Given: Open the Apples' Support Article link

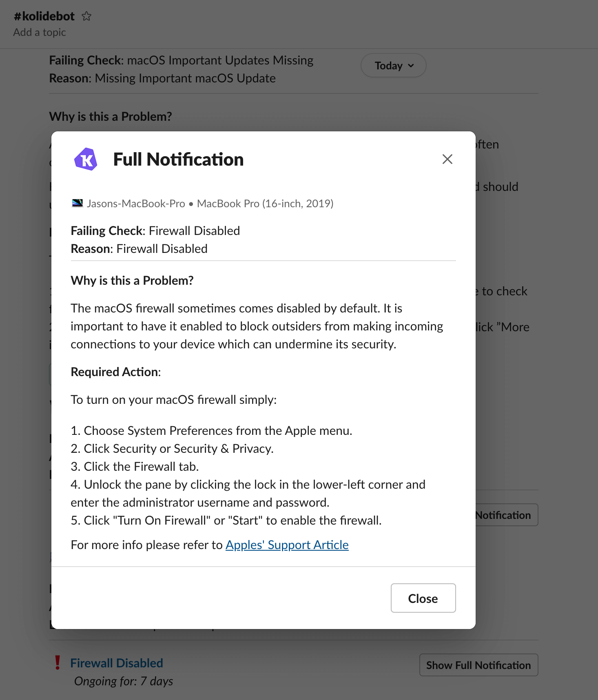Looking at the screenshot, I should point(287,545).
